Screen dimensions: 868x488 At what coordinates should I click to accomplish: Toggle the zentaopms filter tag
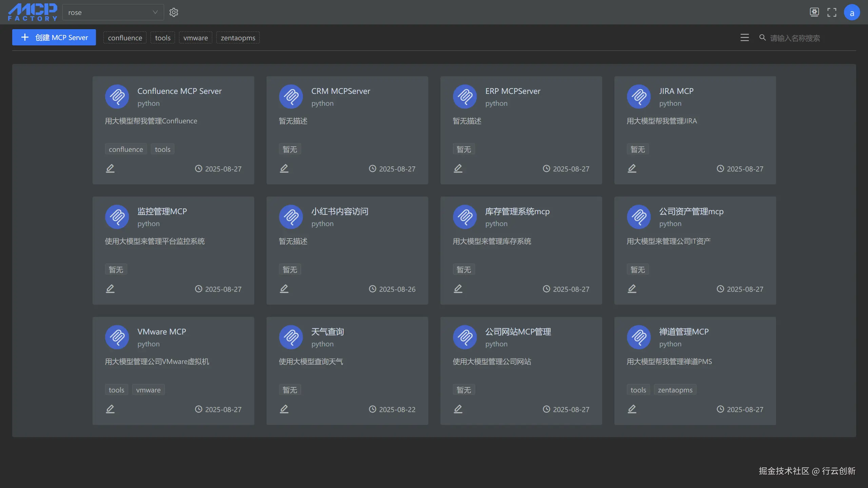(238, 38)
